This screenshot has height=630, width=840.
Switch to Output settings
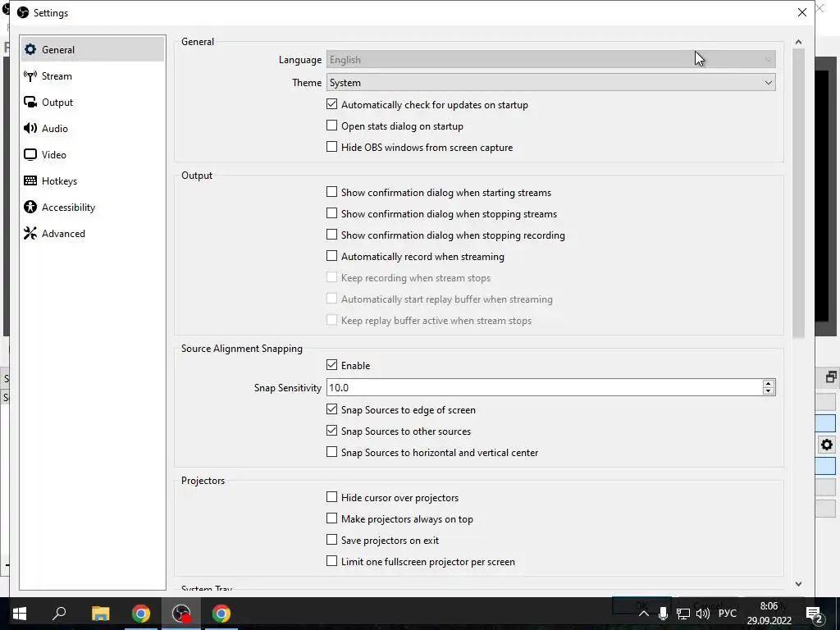[93, 102]
